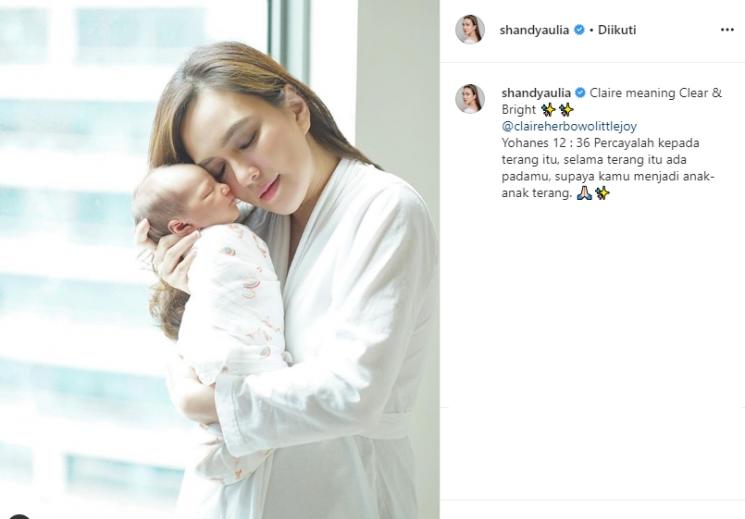Open the three-dot more options menu
This screenshot has width=745, height=519.
727,29
